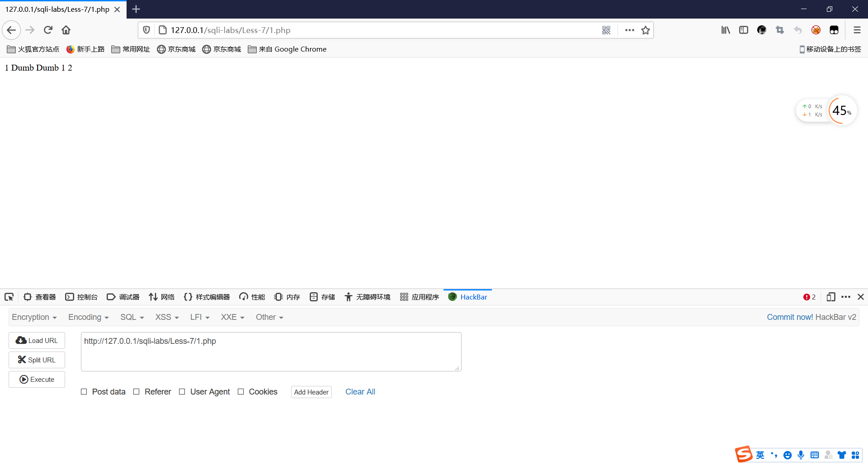Switch to the 网络 Network tab
Screen dimensions: 868x466
coord(162,297)
